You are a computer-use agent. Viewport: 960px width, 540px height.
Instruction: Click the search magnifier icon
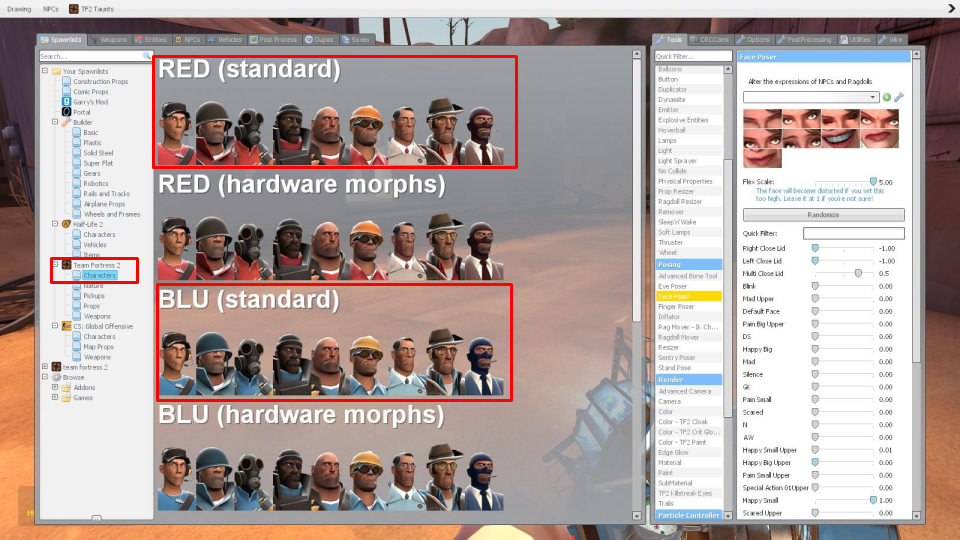(147, 56)
